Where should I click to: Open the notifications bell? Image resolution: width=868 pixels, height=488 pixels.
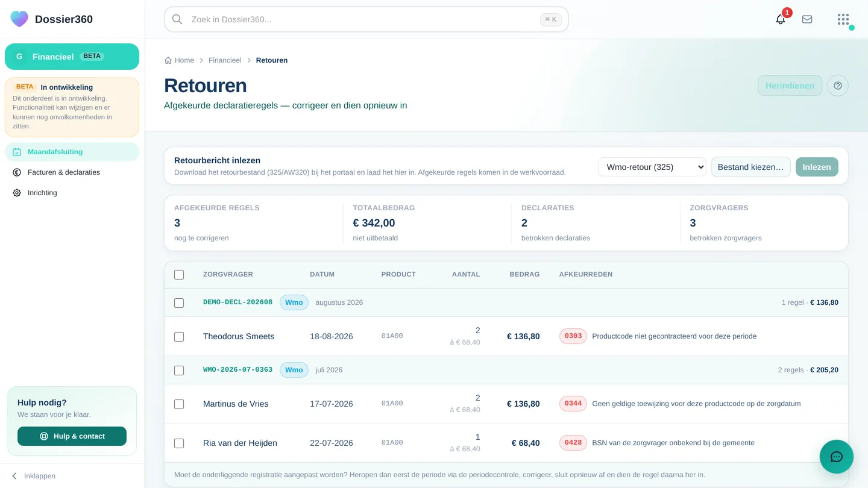pyautogui.click(x=781, y=19)
